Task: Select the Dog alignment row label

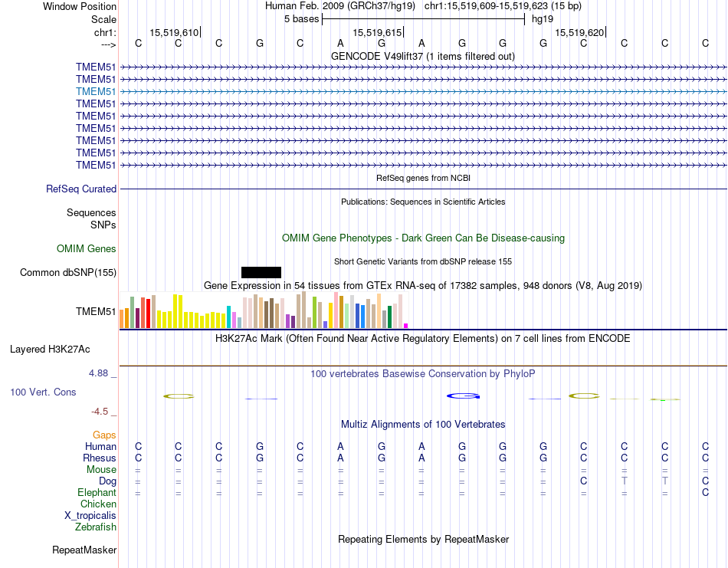Action: (107, 481)
